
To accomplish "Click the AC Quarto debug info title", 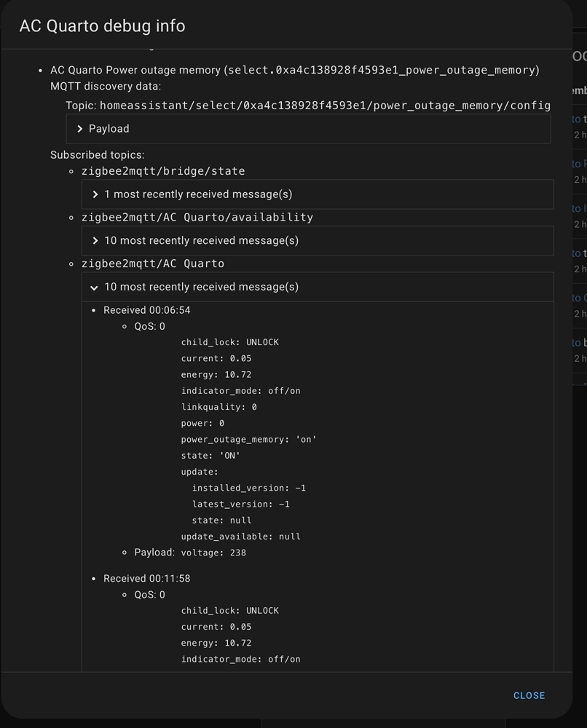I will coord(102,25).
